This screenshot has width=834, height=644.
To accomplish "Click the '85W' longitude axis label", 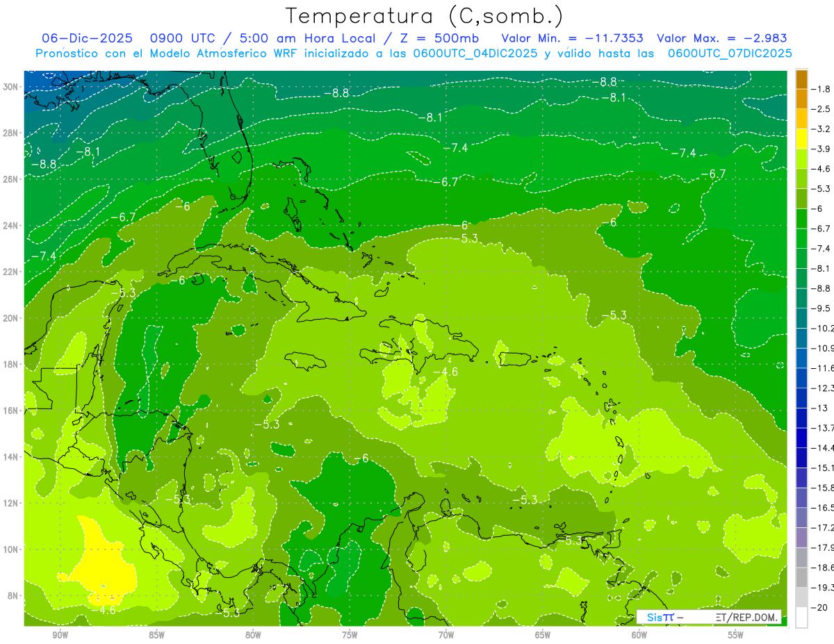I will click(156, 635).
